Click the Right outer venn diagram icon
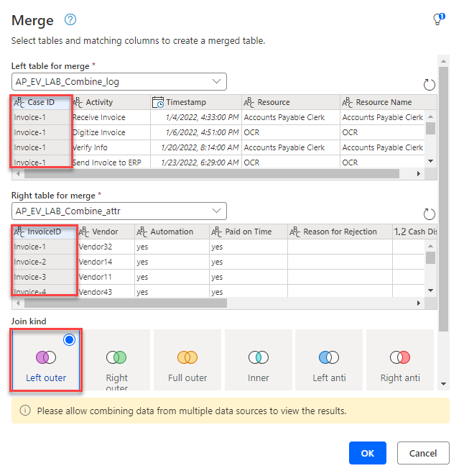This screenshot has width=464, height=476. pos(116,357)
